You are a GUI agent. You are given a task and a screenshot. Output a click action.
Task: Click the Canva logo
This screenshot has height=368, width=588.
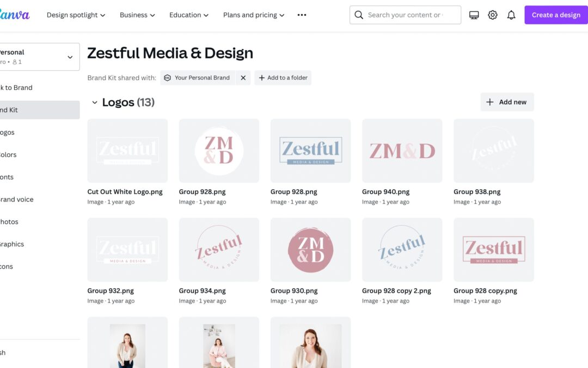[14, 15]
